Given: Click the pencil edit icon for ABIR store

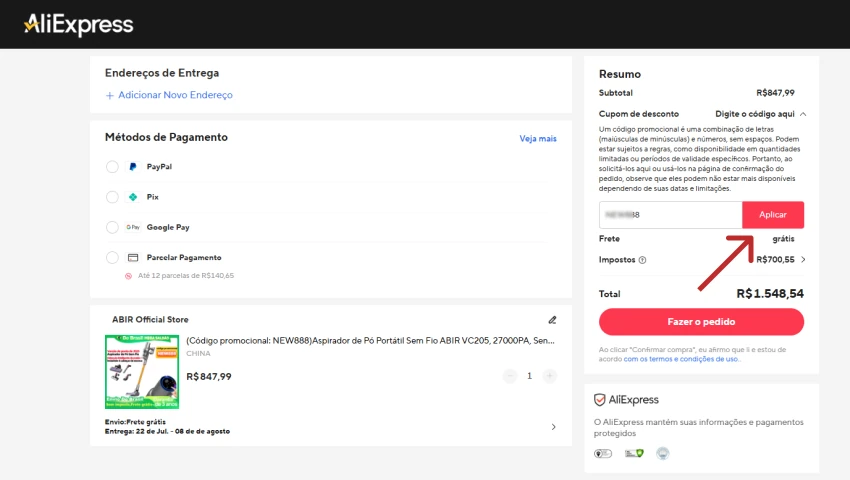Looking at the screenshot, I should pyautogui.click(x=552, y=320).
